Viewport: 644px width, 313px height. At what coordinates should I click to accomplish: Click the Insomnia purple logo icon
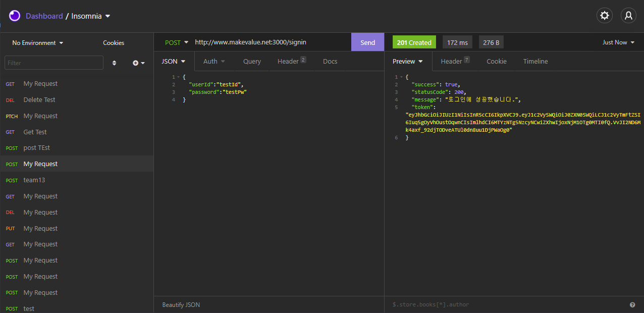(x=15, y=16)
